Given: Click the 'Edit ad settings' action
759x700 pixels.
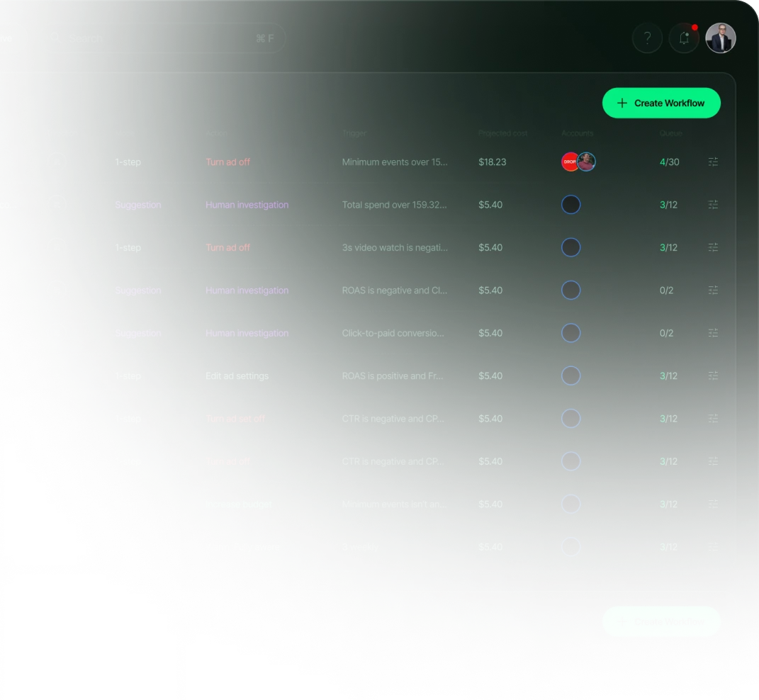Looking at the screenshot, I should [x=237, y=376].
